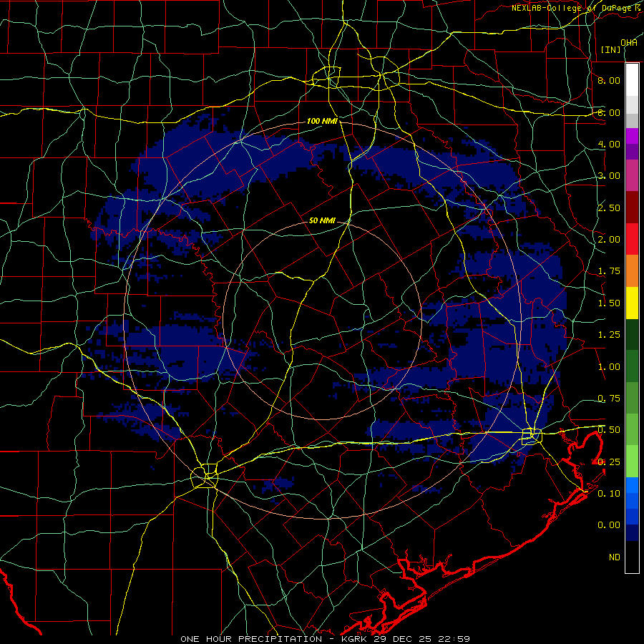
Task: Select the bright red legend color block
Action: click(632, 239)
